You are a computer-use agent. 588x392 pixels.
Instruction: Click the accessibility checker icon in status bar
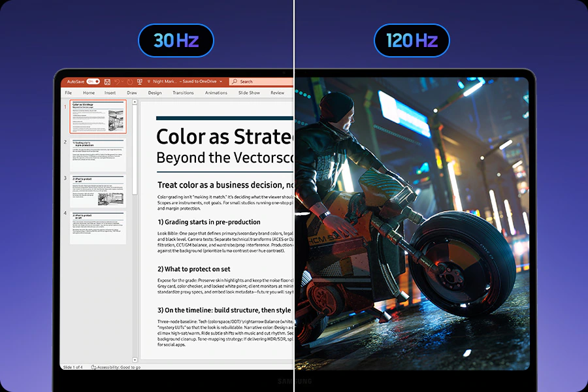pos(93,367)
